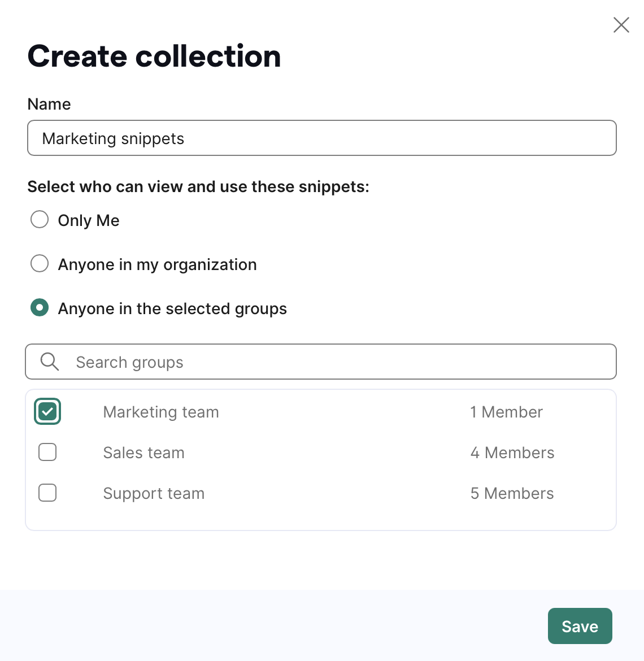Click the Sales team row label

143,453
